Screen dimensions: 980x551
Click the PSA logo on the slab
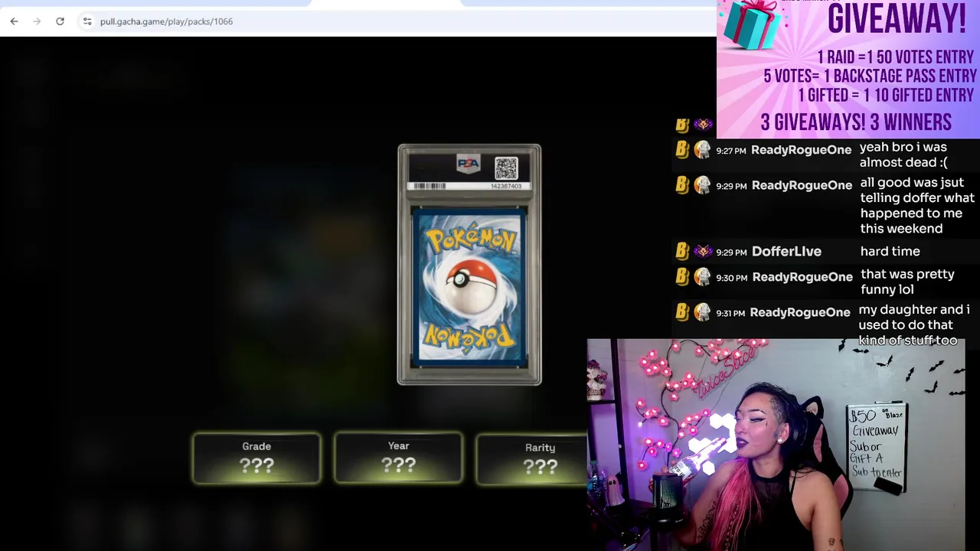coord(468,163)
